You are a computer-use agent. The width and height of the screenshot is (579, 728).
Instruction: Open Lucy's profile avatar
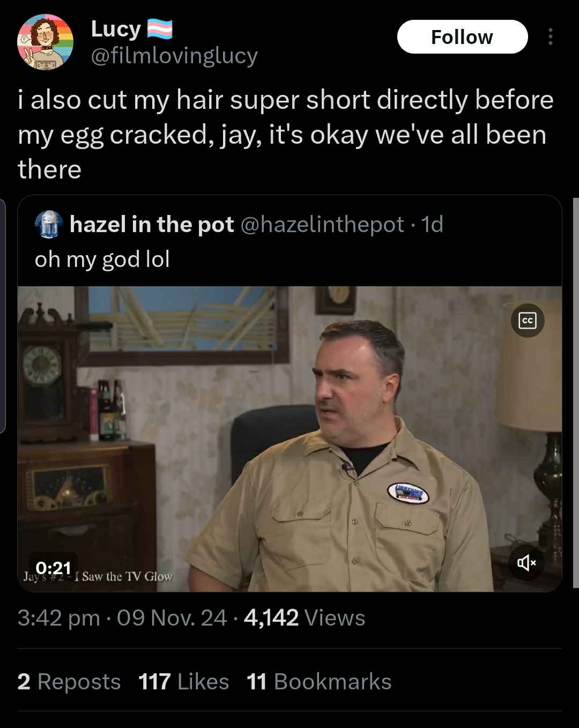click(46, 42)
